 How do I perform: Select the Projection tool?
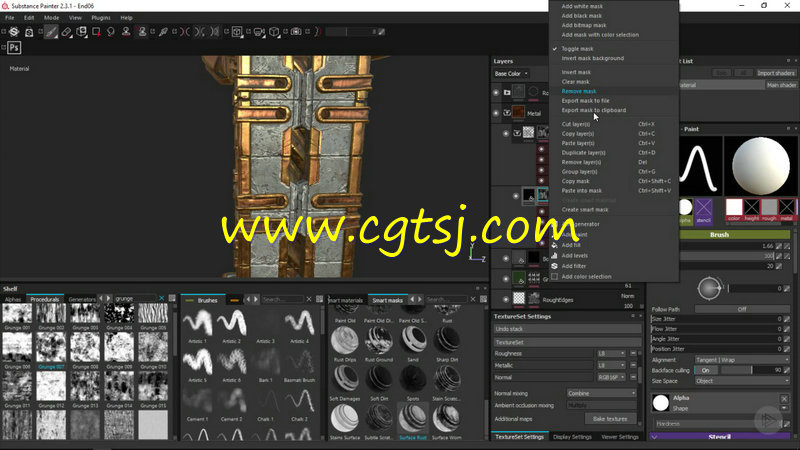(82, 32)
